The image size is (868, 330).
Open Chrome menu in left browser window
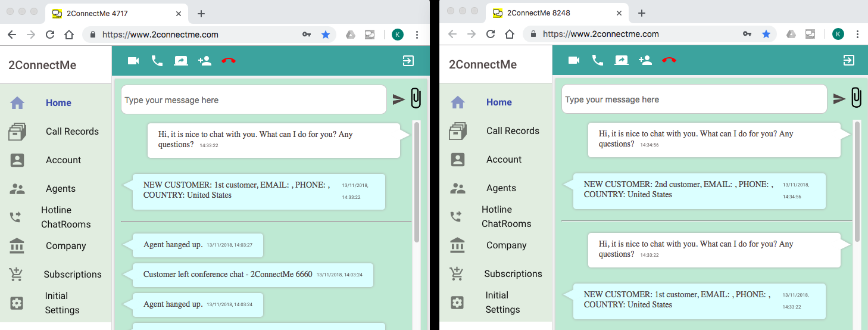[x=417, y=35]
